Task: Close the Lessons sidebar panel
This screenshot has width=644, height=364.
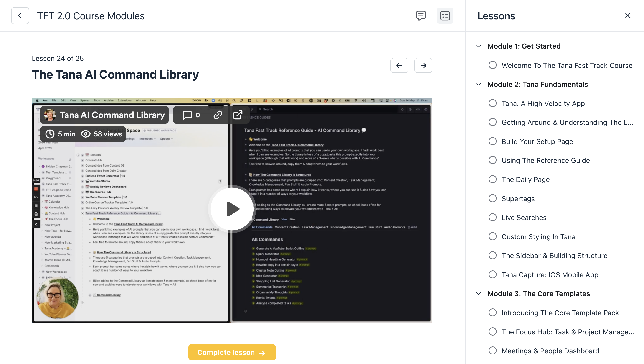Action: point(627,16)
